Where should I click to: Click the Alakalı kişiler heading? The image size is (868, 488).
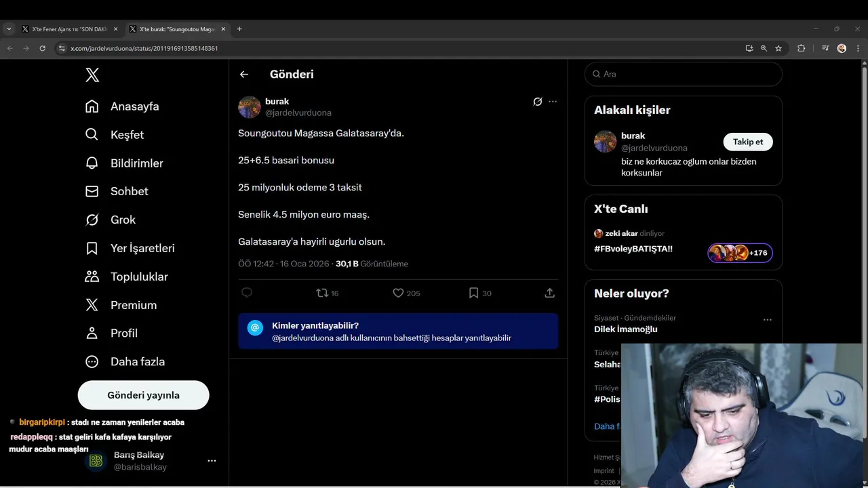pos(632,110)
